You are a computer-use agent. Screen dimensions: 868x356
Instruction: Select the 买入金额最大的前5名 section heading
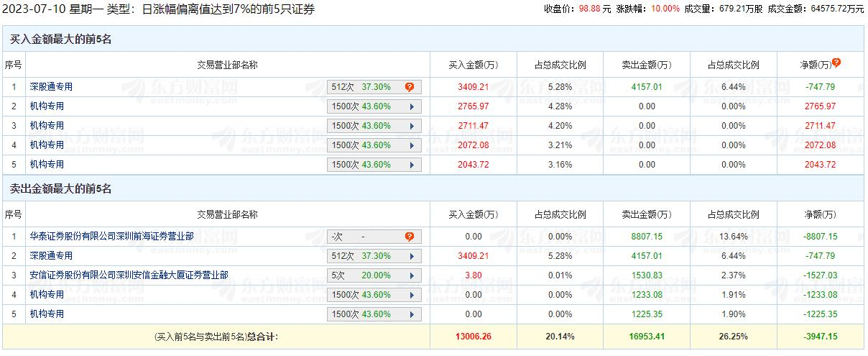coord(61,40)
